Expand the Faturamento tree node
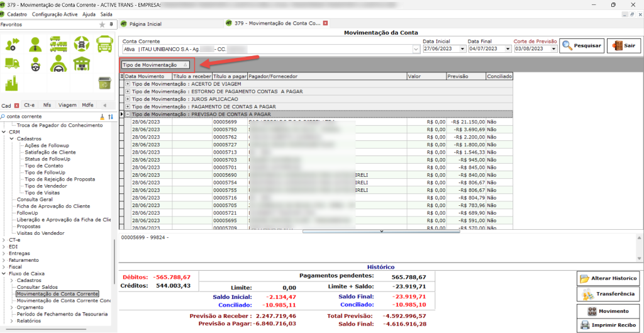This screenshot has height=333, width=644. [x=4, y=260]
